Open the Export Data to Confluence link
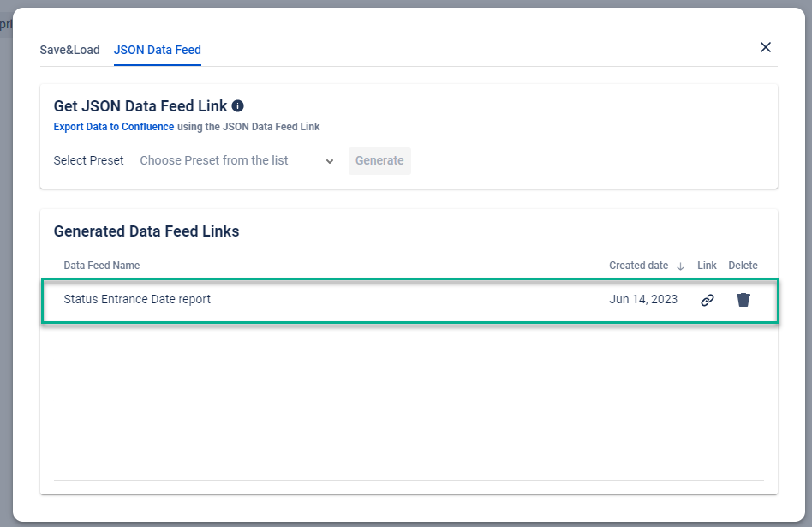Screen dimensions: 812x527 [114, 127]
